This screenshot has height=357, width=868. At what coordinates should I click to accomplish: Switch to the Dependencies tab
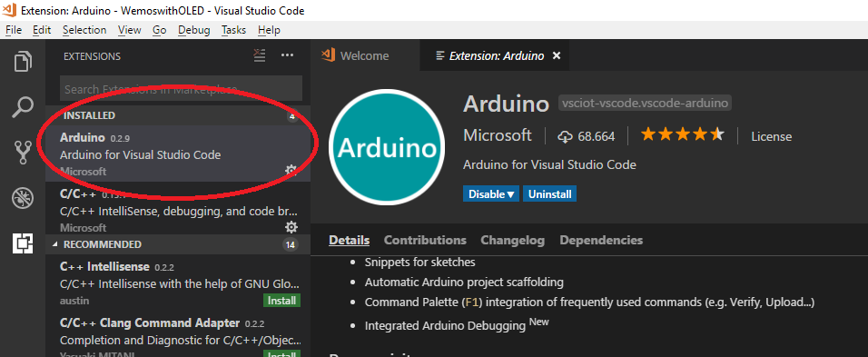coord(601,240)
